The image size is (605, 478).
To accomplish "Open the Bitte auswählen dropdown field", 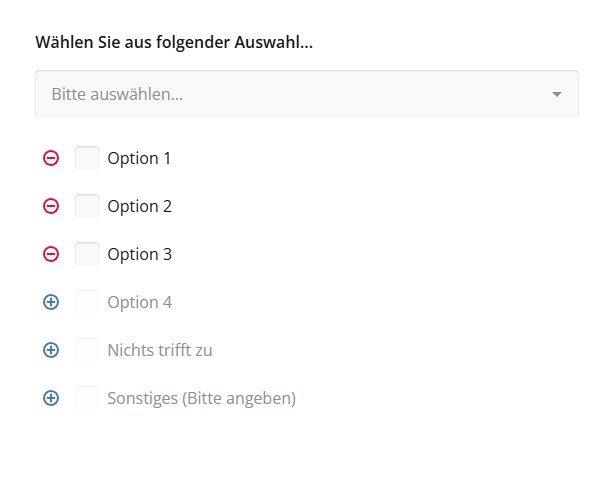I will pyautogui.click(x=290, y=95).
